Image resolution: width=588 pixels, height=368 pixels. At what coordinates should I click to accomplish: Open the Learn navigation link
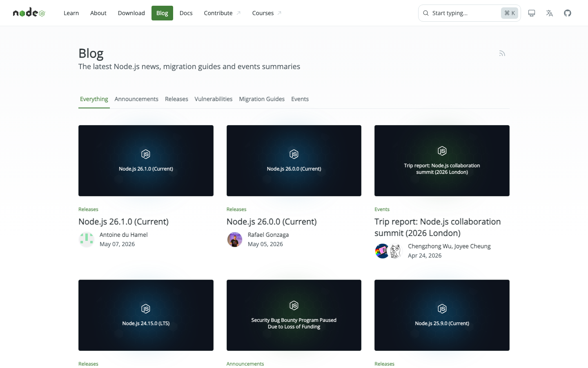(71, 13)
